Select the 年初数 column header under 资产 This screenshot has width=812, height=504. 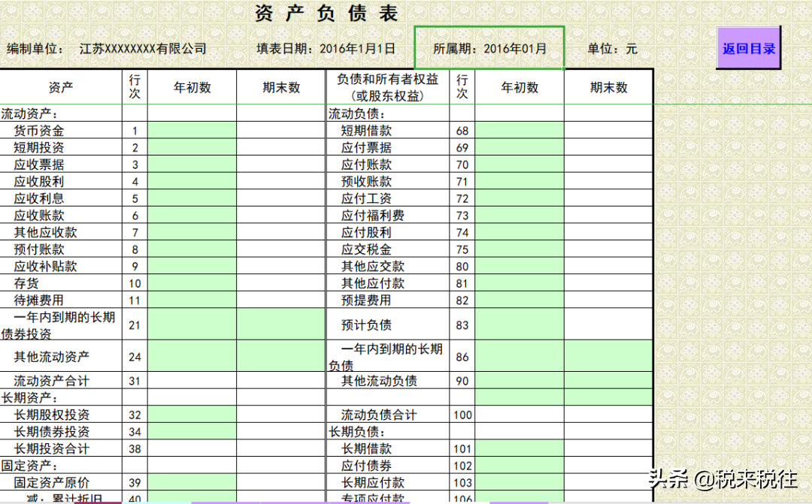pos(192,86)
